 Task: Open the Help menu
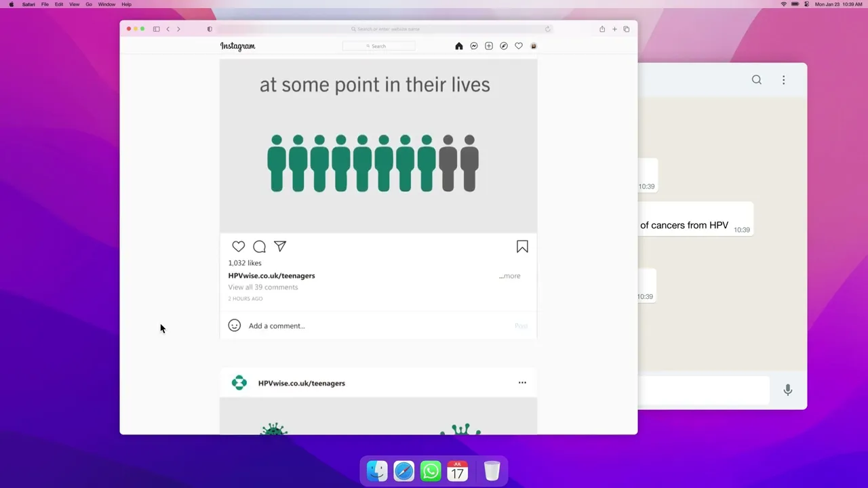coord(126,4)
